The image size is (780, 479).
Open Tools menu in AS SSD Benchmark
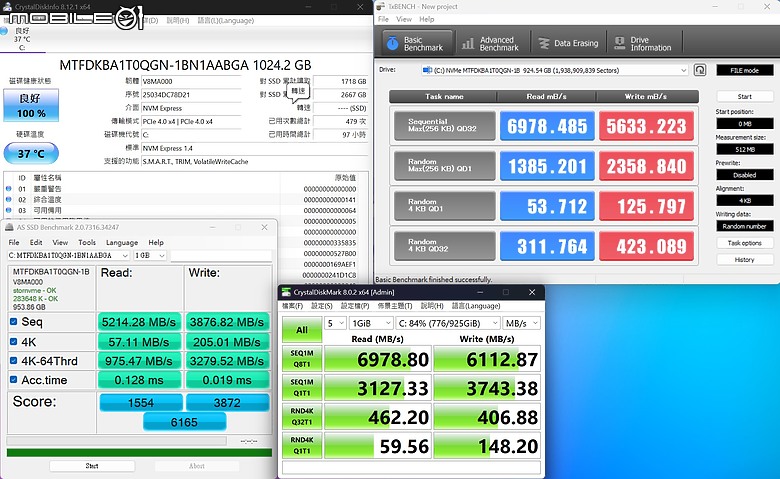click(87, 242)
